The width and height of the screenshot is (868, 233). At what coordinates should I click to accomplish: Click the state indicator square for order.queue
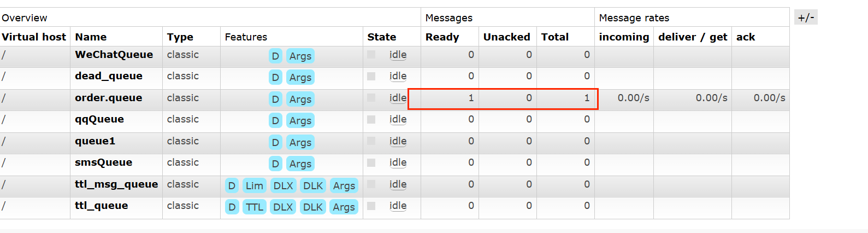[371, 98]
